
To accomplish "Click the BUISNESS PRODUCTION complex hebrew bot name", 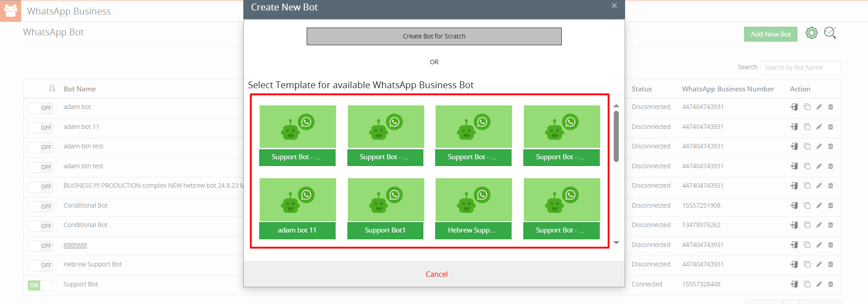I will (x=153, y=185).
